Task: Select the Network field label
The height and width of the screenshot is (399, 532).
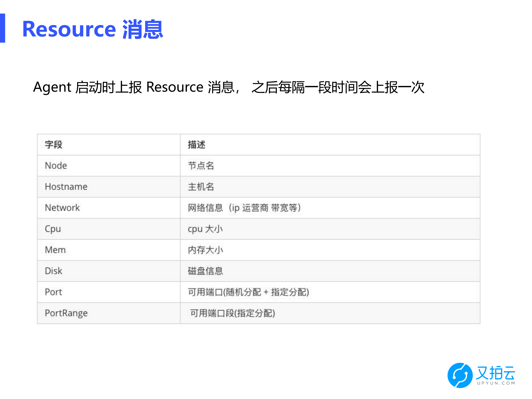Action: point(62,208)
